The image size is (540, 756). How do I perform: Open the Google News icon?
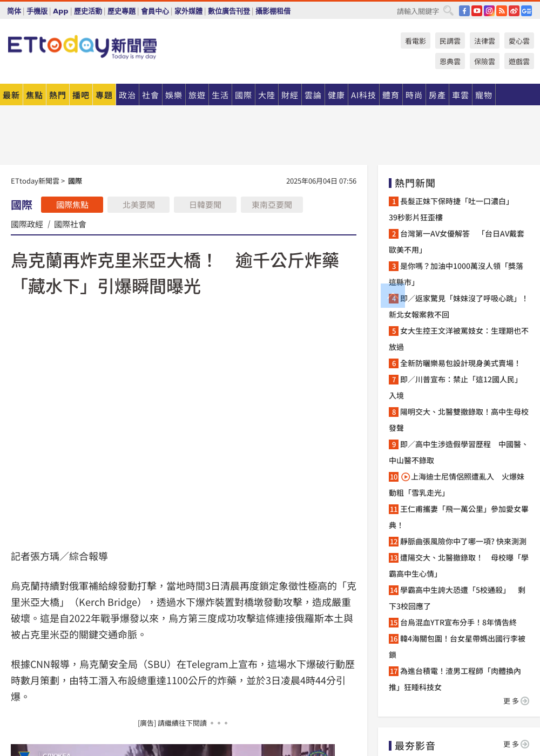526,11
